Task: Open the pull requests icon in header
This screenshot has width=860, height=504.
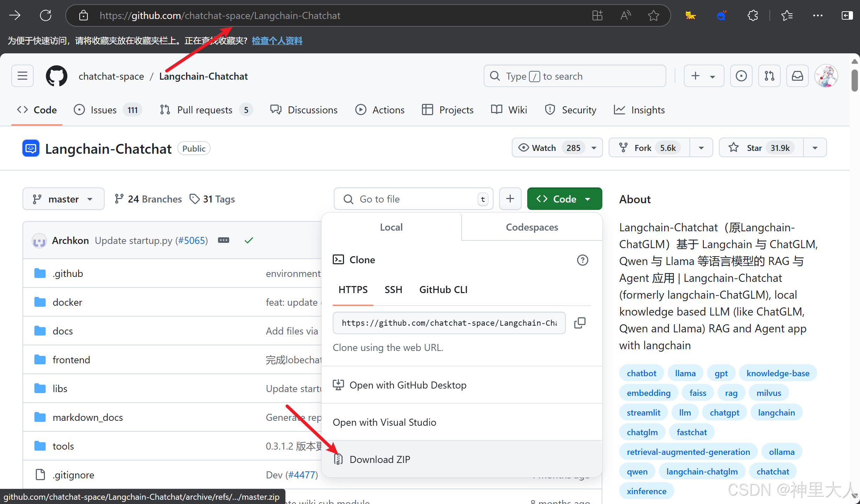Action: 769,76
